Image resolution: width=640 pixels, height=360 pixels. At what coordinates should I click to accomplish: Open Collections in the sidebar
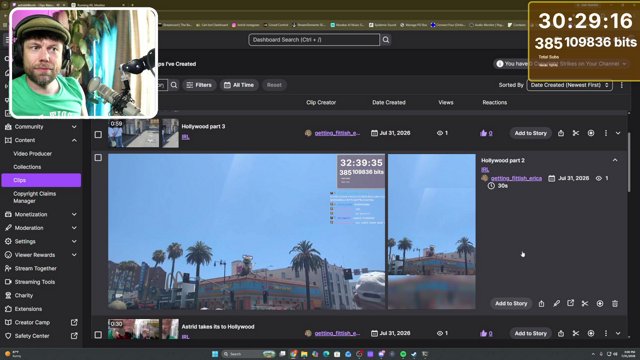coord(27,167)
